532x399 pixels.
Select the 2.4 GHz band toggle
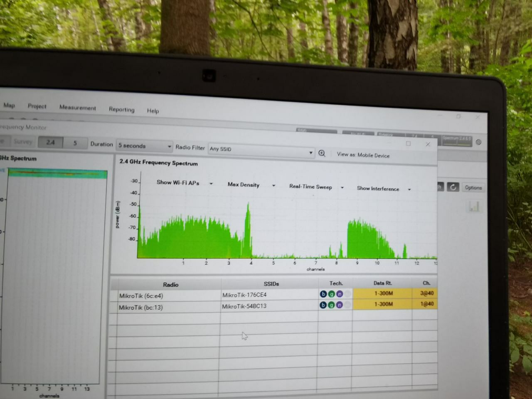[50, 142]
